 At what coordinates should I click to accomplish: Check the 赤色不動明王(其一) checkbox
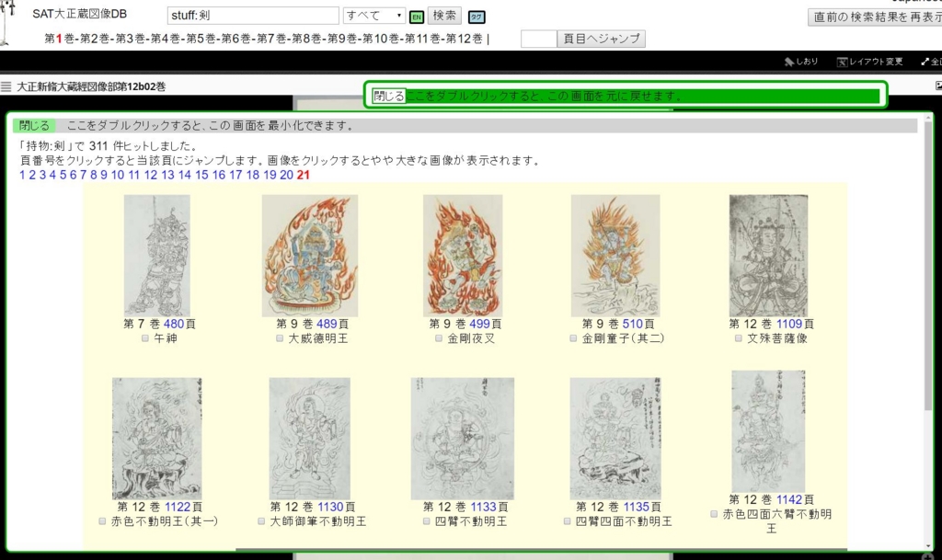(x=102, y=521)
